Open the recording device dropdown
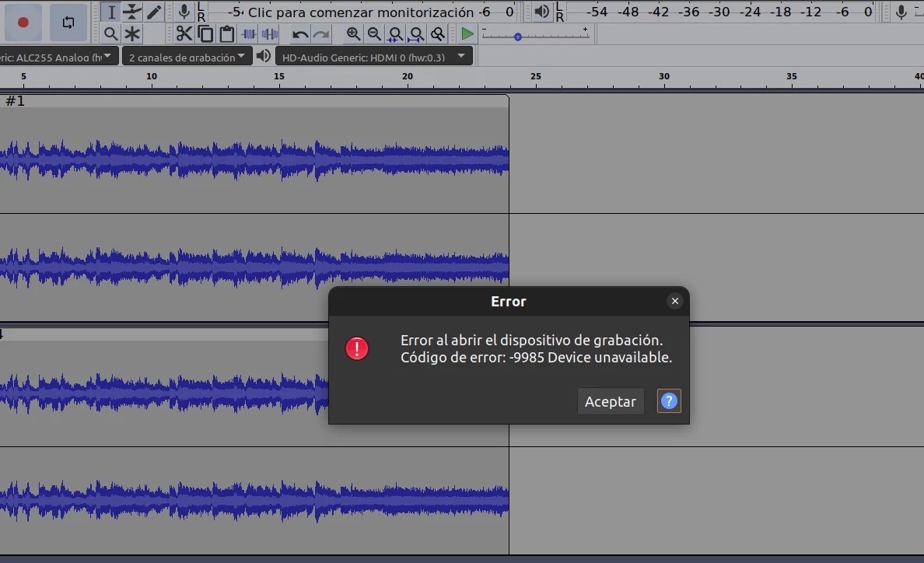Image resolution: width=924 pixels, height=563 pixels. point(58,55)
